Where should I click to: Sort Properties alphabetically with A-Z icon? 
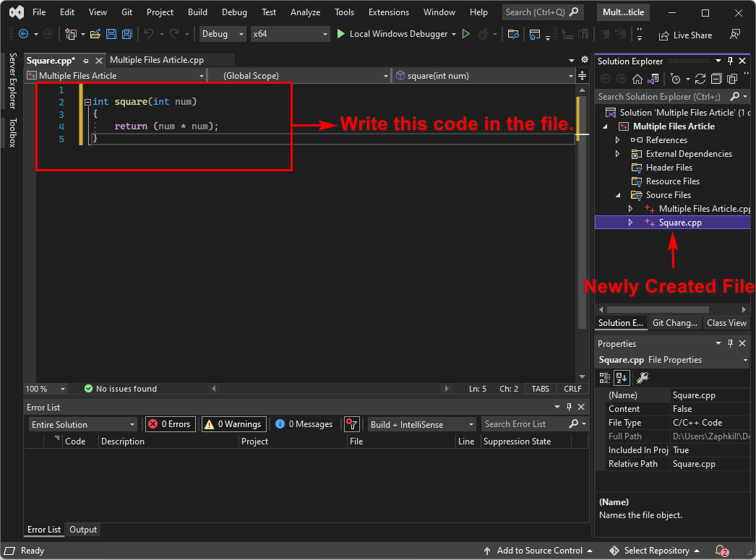[x=622, y=377]
